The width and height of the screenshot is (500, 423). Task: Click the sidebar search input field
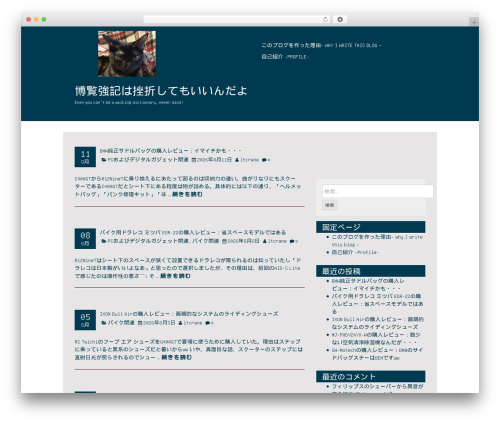(x=378, y=191)
